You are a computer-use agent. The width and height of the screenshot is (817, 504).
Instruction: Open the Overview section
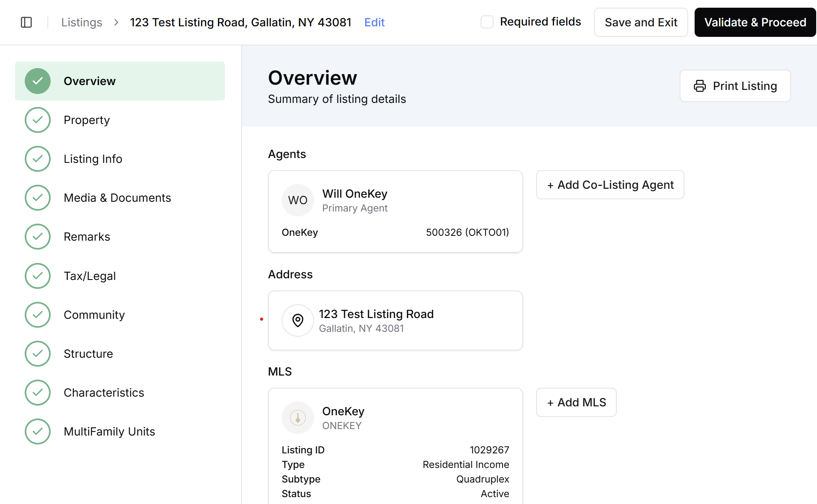click(x=120, y=81)
